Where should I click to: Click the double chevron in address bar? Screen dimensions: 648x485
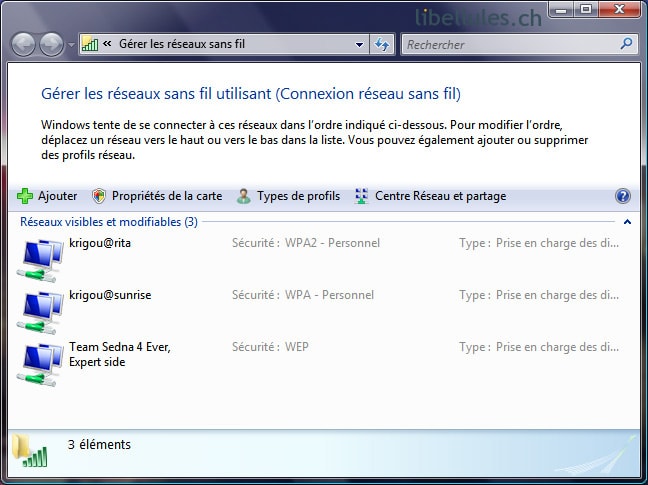107,43
